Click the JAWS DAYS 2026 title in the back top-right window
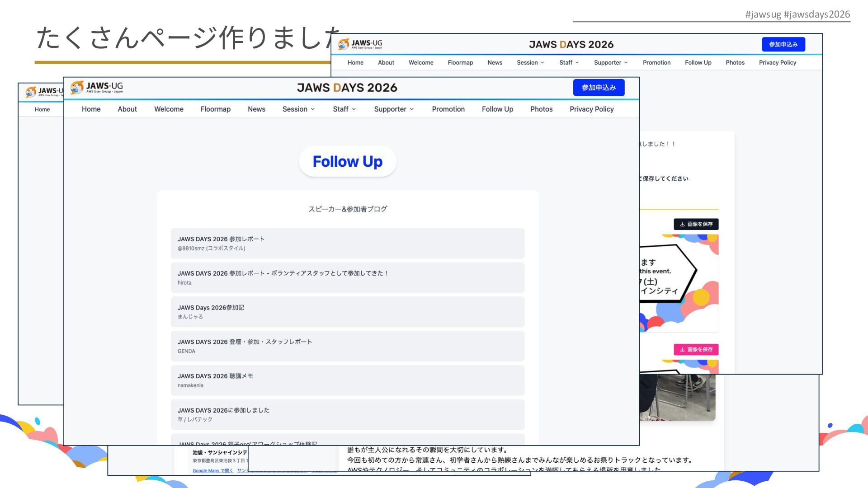The image size is (868, 488). pyautogui.click(x=571, y=44)
